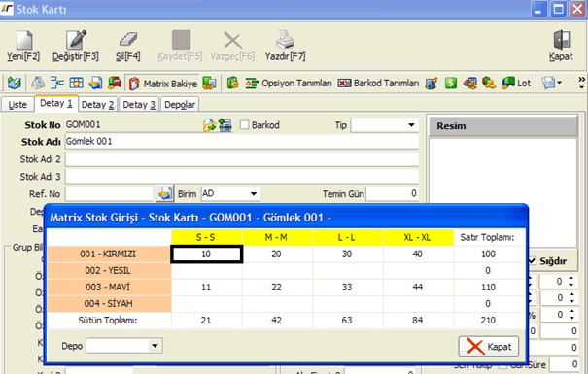
Task: Increase the first spinner value below Sığdır
Action: [571, 278]
